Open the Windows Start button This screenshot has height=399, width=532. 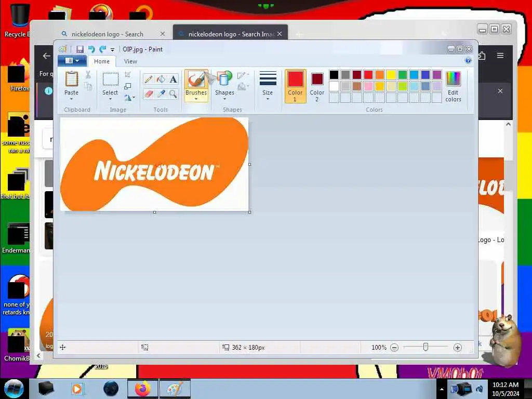click(x=14, y=389)
